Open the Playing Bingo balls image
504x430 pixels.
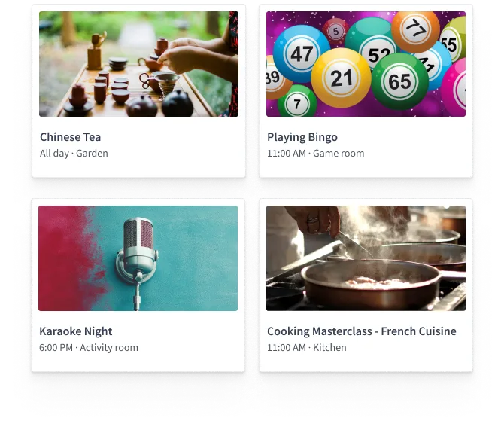point(366,64)
